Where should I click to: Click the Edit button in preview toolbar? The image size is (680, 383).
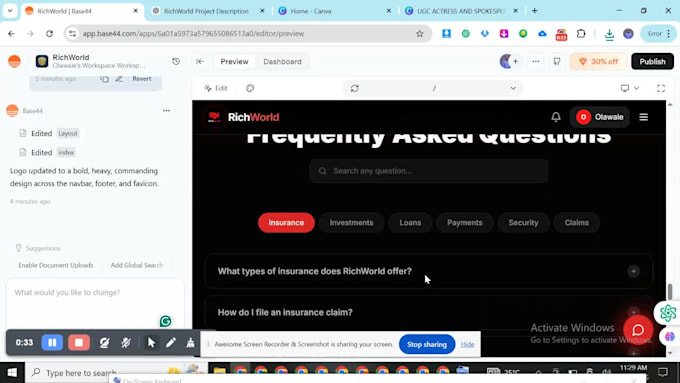pos(216,88)
